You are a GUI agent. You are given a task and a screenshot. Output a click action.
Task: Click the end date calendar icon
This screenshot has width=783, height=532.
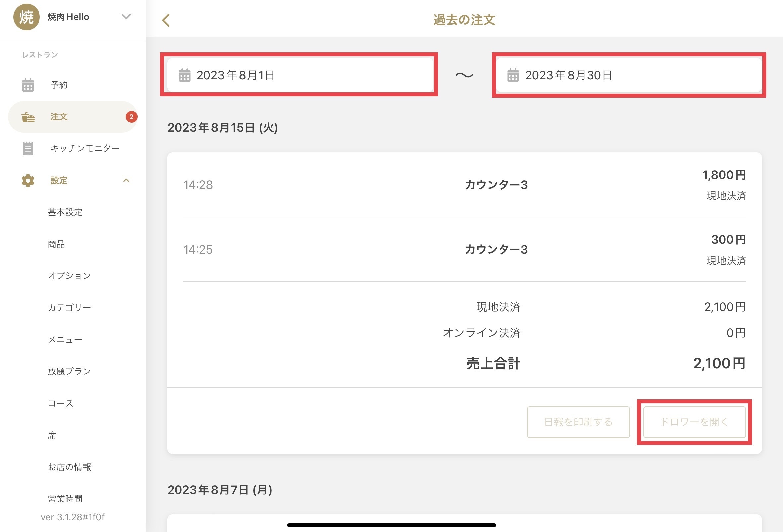click(x=513, y=75)
